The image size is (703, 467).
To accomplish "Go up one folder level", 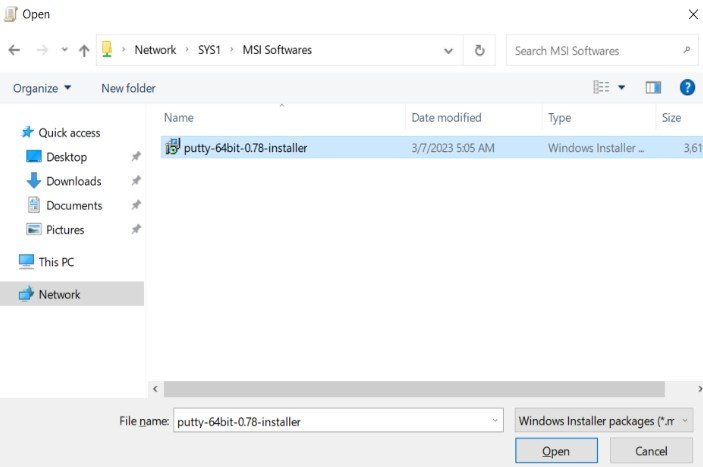I will [84, 50].
